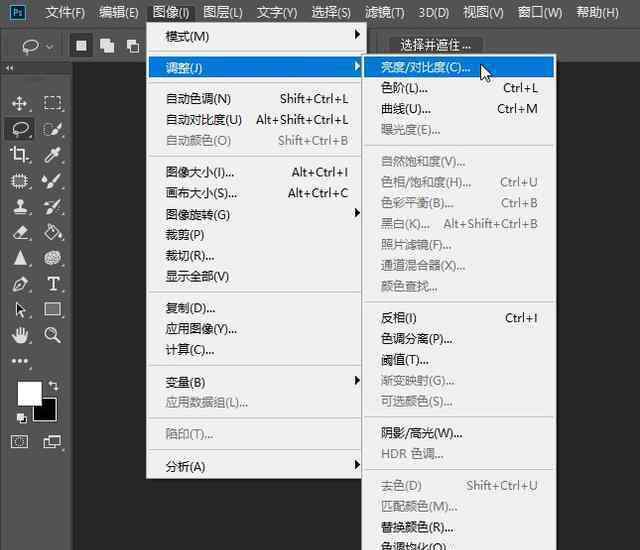Select the Sponge tool

[x=53, y=258]
